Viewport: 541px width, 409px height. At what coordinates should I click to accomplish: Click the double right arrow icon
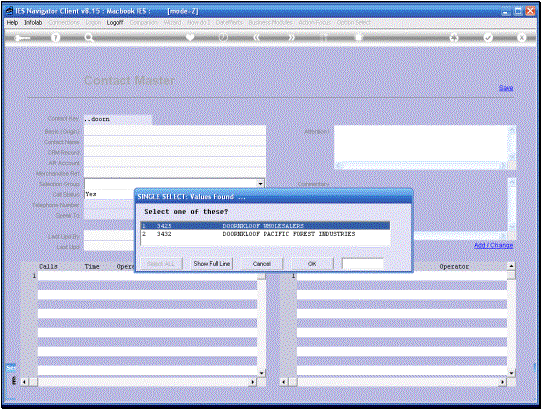tap(292, 37)
